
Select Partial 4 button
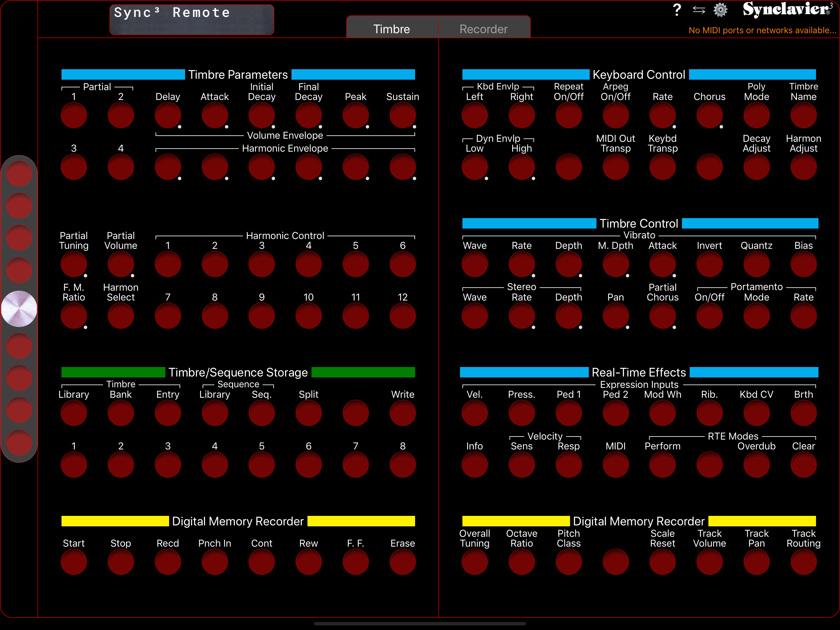tap(121, 167)
